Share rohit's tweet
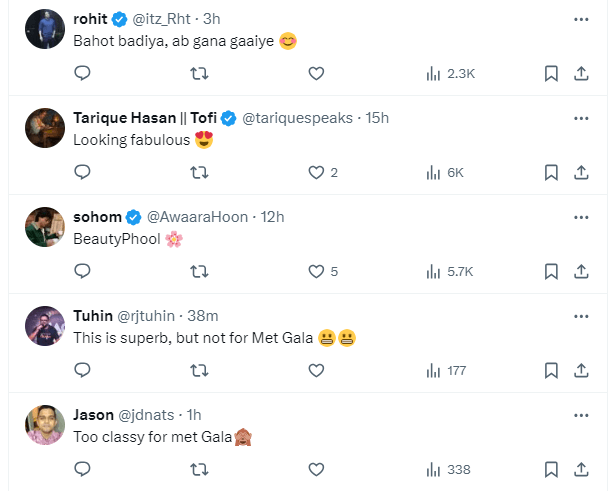 coord(581,73)
